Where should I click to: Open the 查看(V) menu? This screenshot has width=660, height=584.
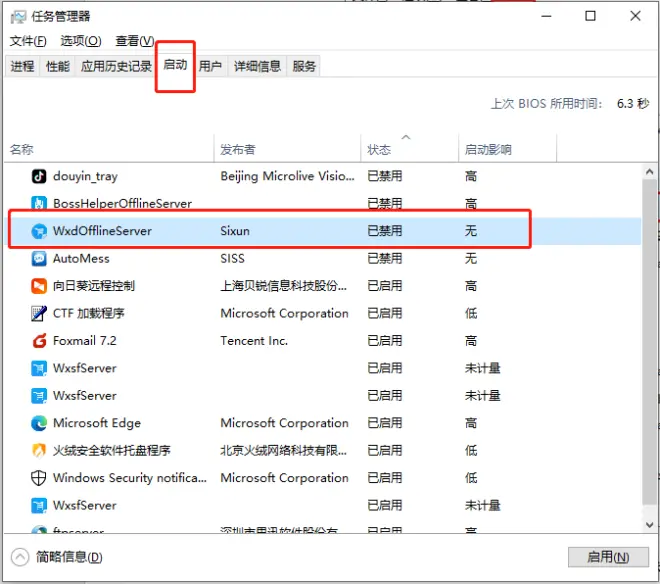tap(135, 41)
